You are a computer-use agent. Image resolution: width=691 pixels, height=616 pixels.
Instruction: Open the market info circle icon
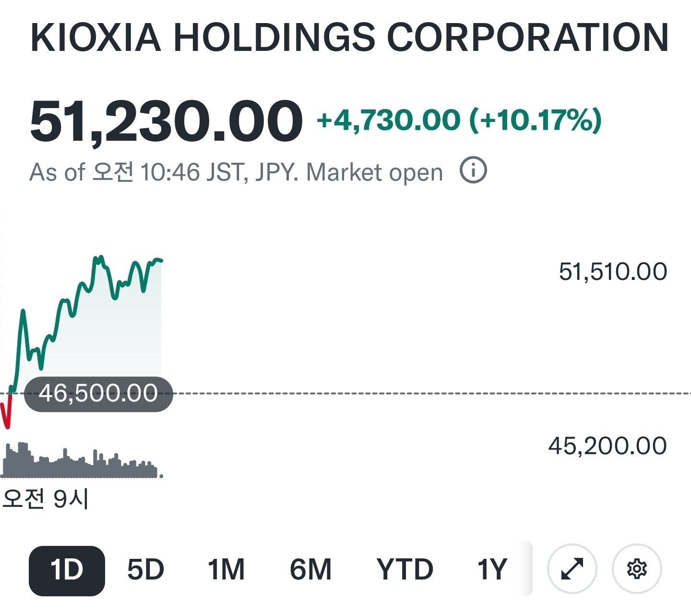pyautogui.click(x=473, y=170)
